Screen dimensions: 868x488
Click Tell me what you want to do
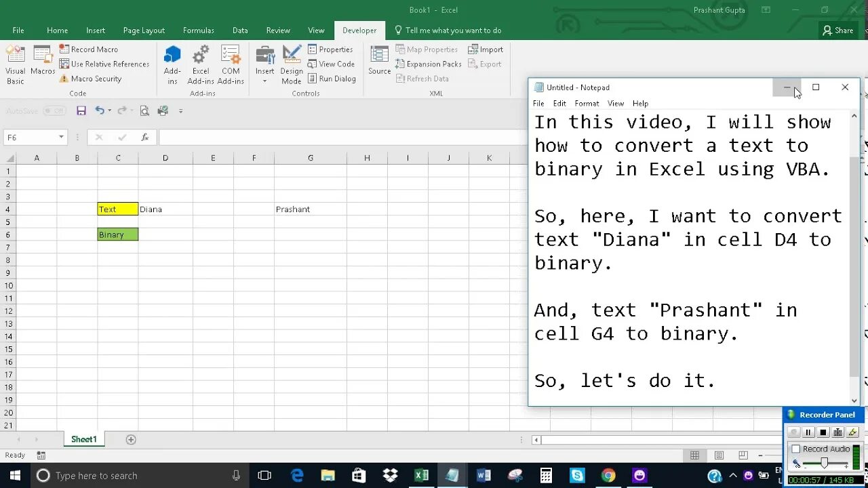448,30
